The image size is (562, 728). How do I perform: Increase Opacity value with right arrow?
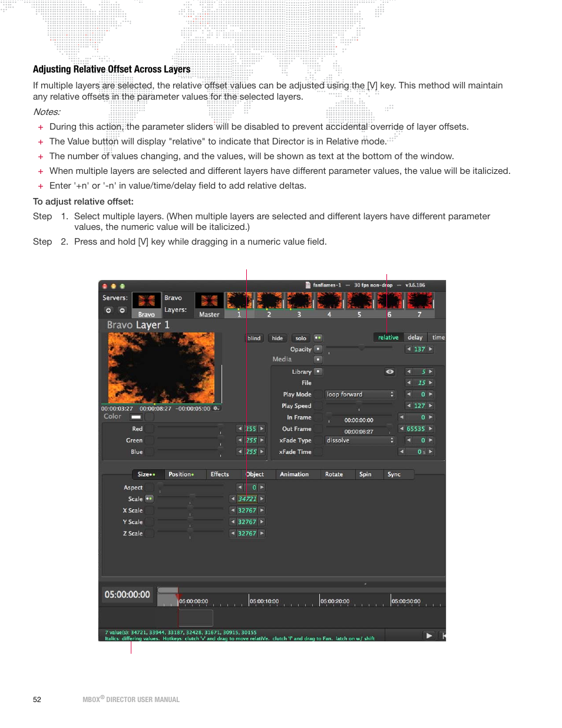coord(431,349)
